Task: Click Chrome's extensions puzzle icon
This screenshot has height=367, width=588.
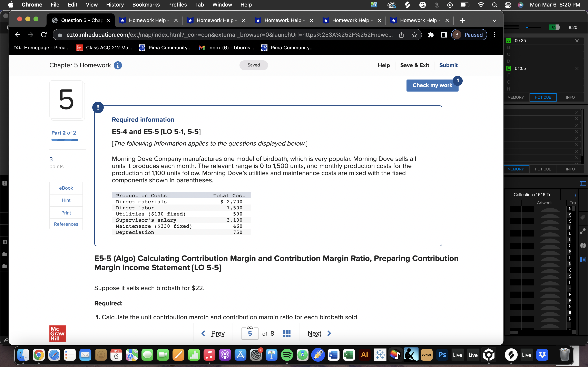Action: click(431, 35)
